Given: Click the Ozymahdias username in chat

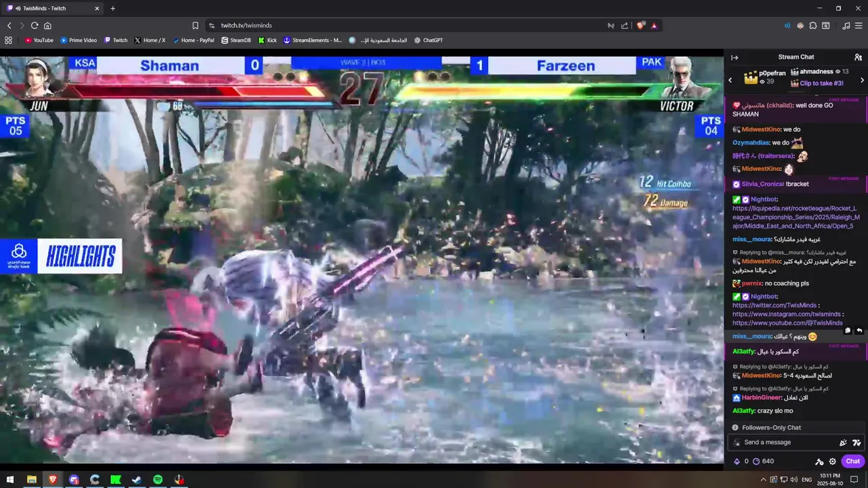Looking at the screenshot, I should 751,143.
